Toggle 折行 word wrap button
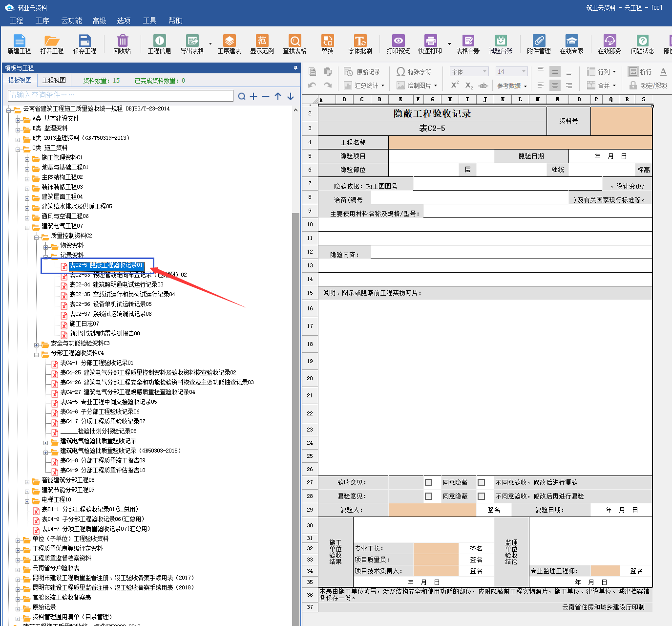This screenshot has height=626, width=672. [x=640, y=72]
